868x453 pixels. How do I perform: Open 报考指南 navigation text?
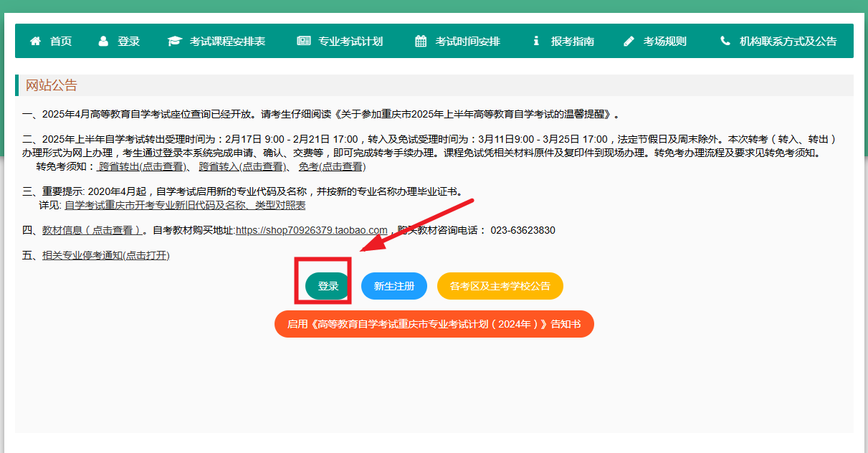[572, 42]
